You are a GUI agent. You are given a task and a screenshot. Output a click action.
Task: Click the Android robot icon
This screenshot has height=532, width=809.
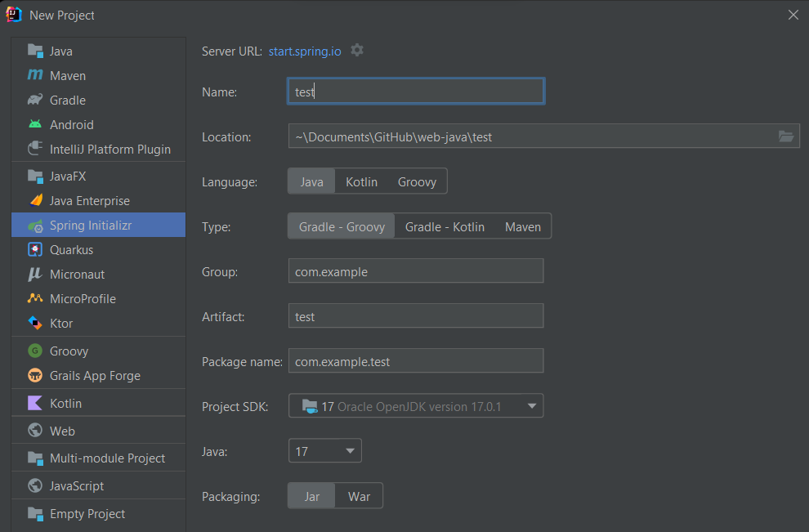coord(35,124)
